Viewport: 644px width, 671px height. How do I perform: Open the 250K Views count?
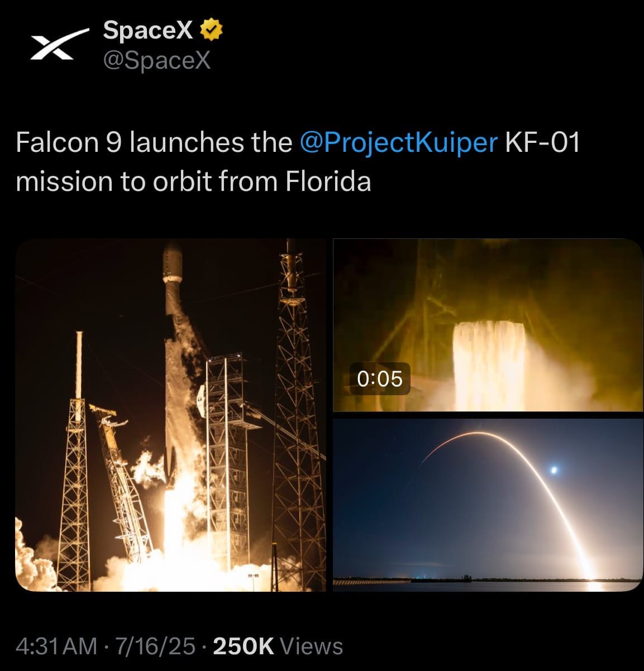pos(278,646)
